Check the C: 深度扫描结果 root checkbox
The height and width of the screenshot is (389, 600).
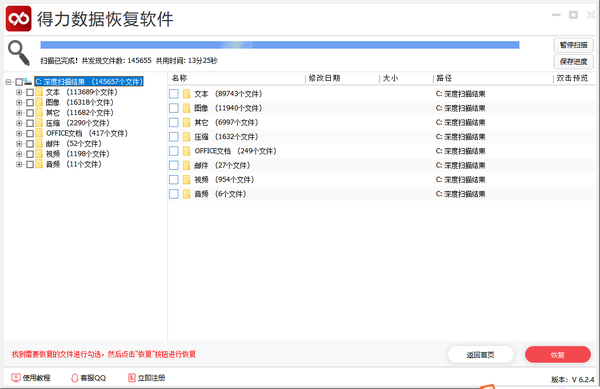(x=19, y=82)
